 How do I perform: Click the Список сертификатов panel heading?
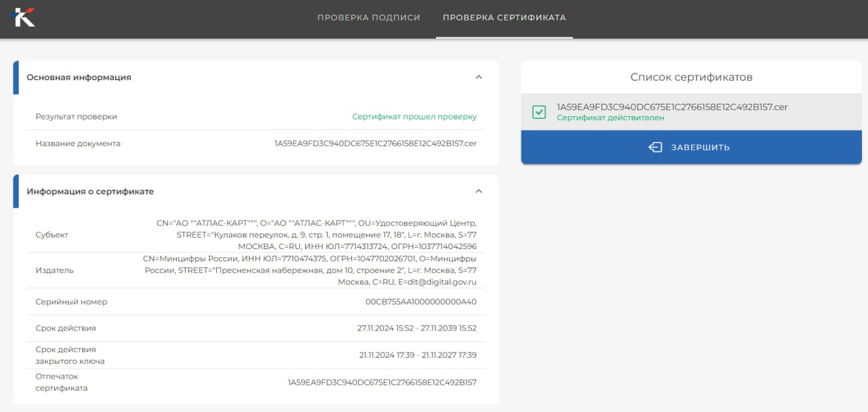[691, 77]
